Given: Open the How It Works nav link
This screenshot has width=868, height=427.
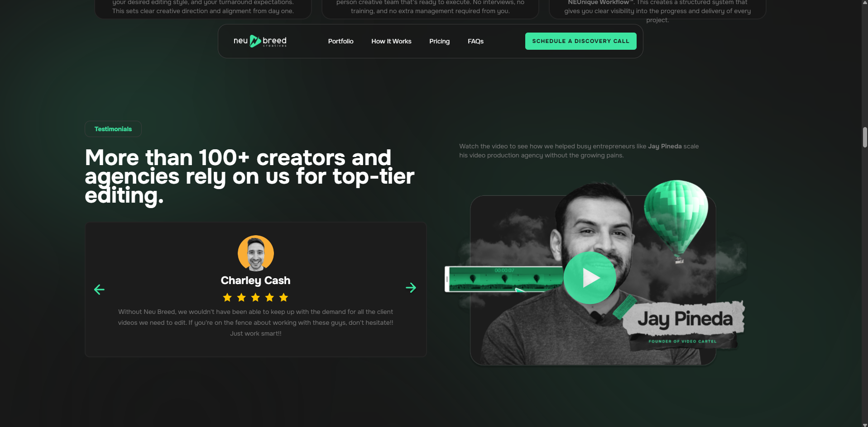Looking at the screenshot, I should tap(391, 41).
